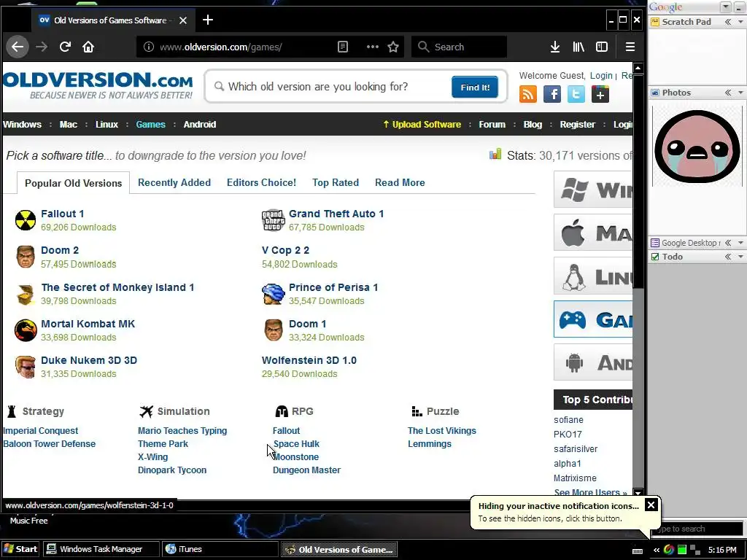
Task: Open Windows in site navigation bar
Action: point(23,124)
